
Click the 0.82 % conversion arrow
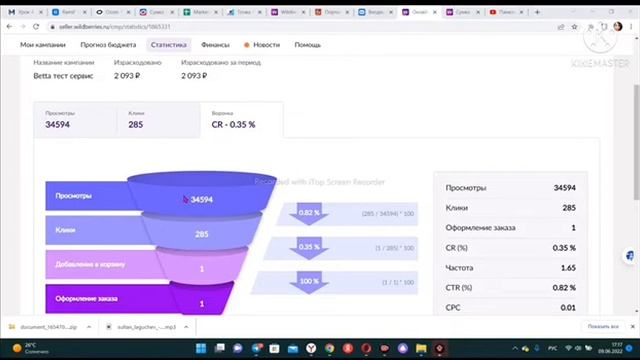tap(309, 213)
